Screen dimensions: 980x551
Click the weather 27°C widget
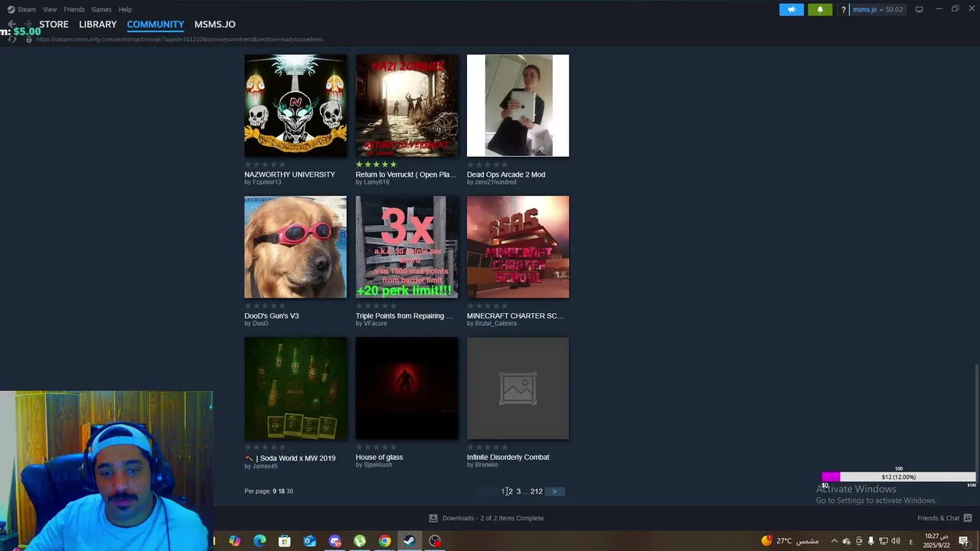(790, 541)
